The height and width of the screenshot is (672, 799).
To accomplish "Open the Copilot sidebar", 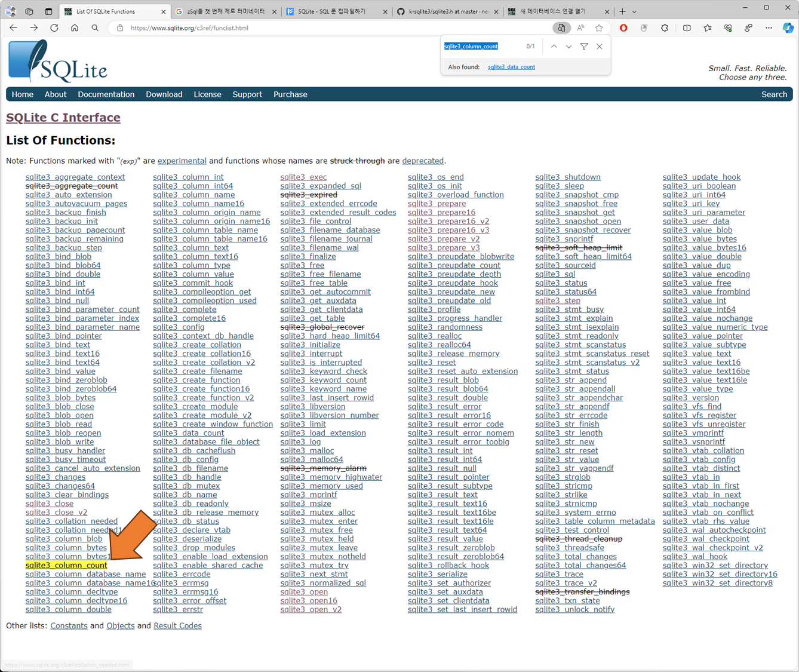I will 788,28.
